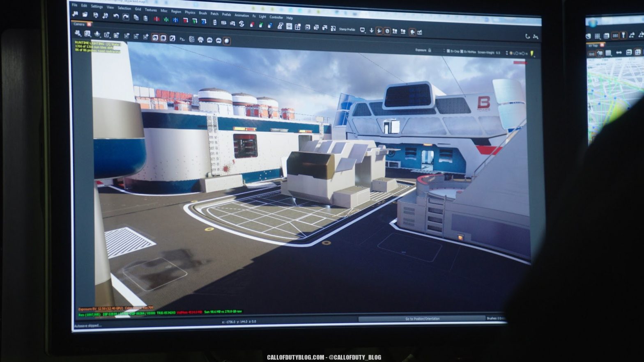This screenshot has width=644, height=362.
Task: Toggle the first highlighted square view icon
Action: click(155, 37)
